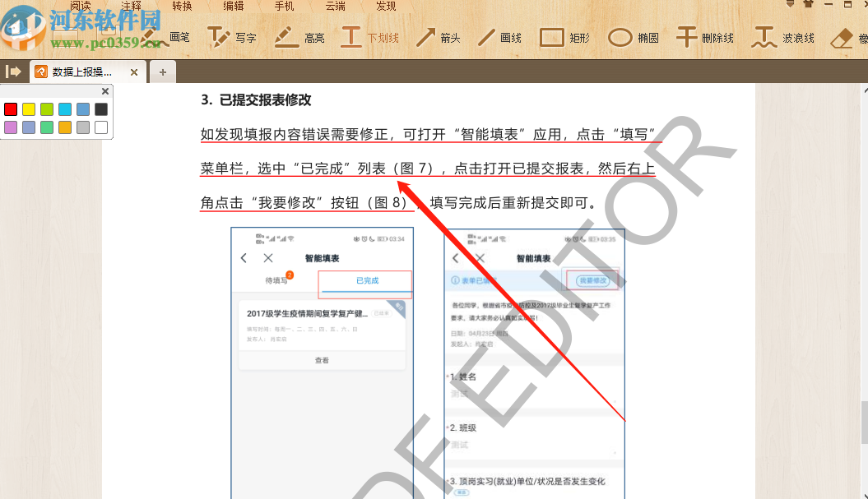The width and height of the screenshot is (868, 499).
Task: Open a new tab with the plus button
Action: pos(162,72)
